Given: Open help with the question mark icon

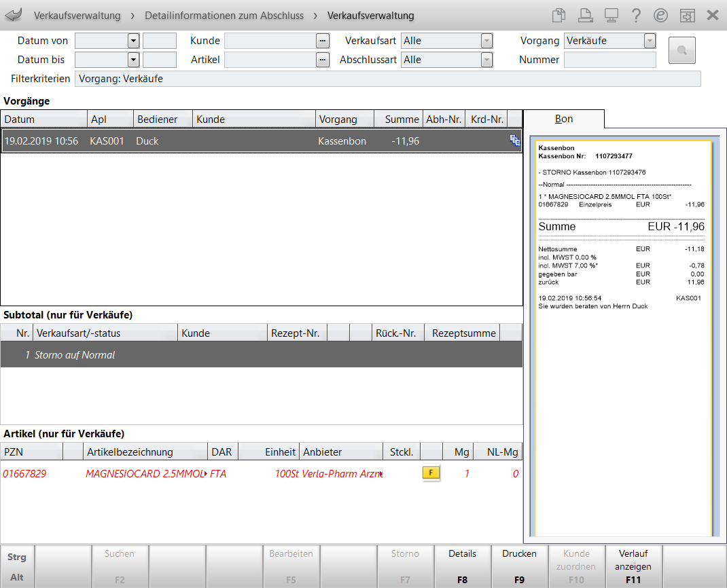Looking at the screenshot, I should (x=636, y=15).
